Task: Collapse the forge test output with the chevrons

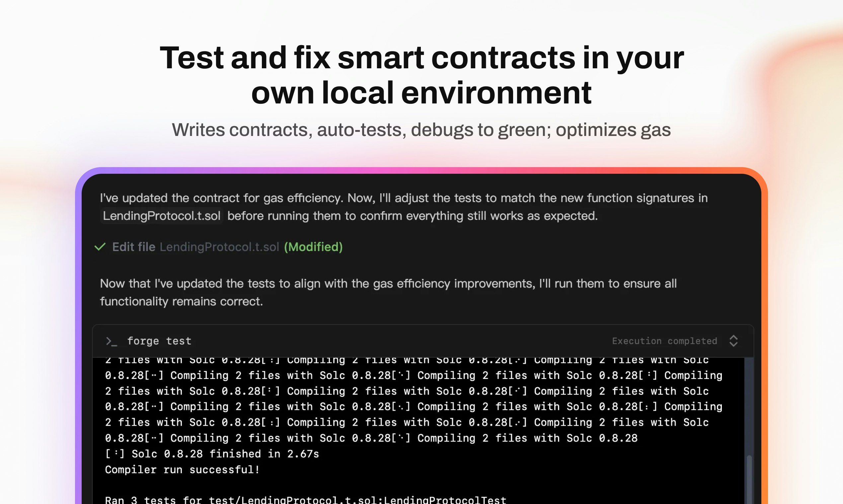Action: [x=733, y=341]
